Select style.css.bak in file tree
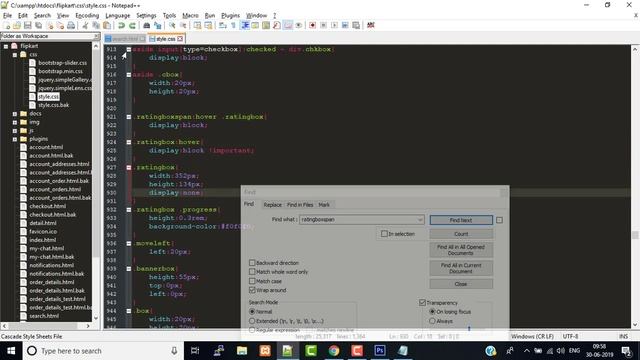 point(53,105)
